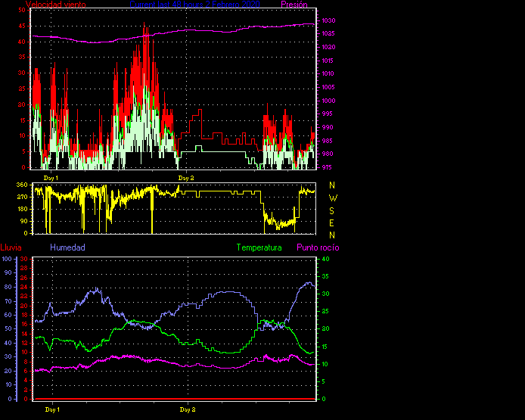Click the bottom "N" compass letter
525x420 pixels.
pos(332,235)
